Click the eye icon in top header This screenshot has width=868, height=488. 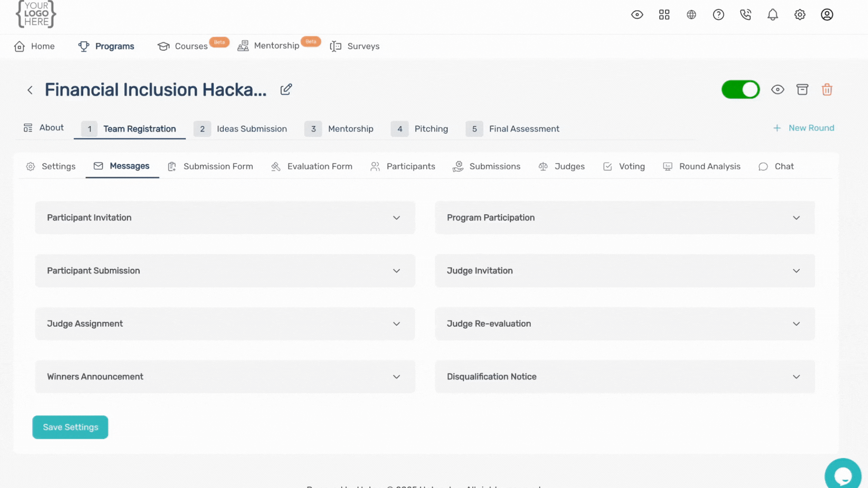tap(637, 15)
